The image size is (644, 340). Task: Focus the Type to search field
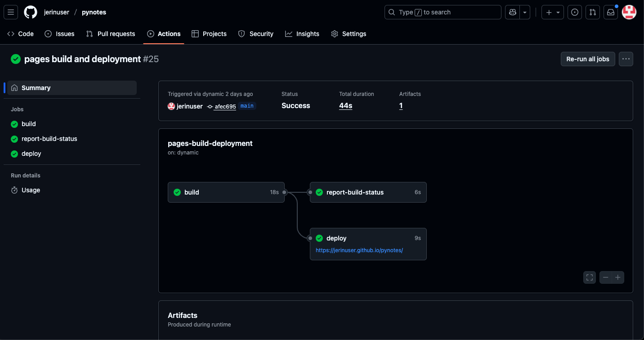(443, 12)
